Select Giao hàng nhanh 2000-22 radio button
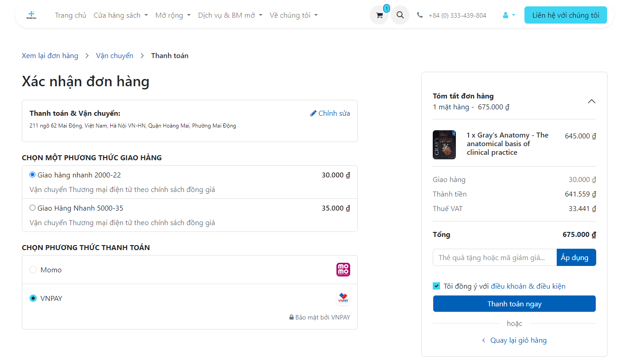623x364 pixels. coord(33,175)
